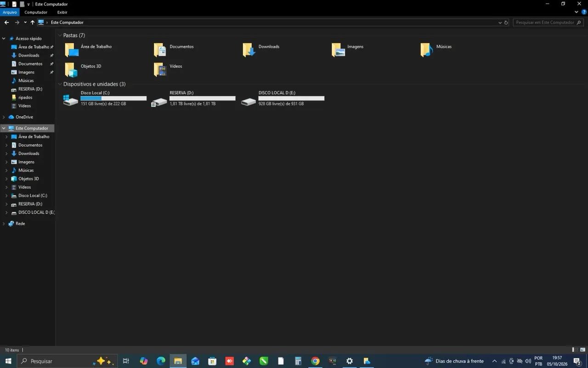Expand the OneDrive tree node
This screenshot has height=368, width=588.
tap(4, 117)
